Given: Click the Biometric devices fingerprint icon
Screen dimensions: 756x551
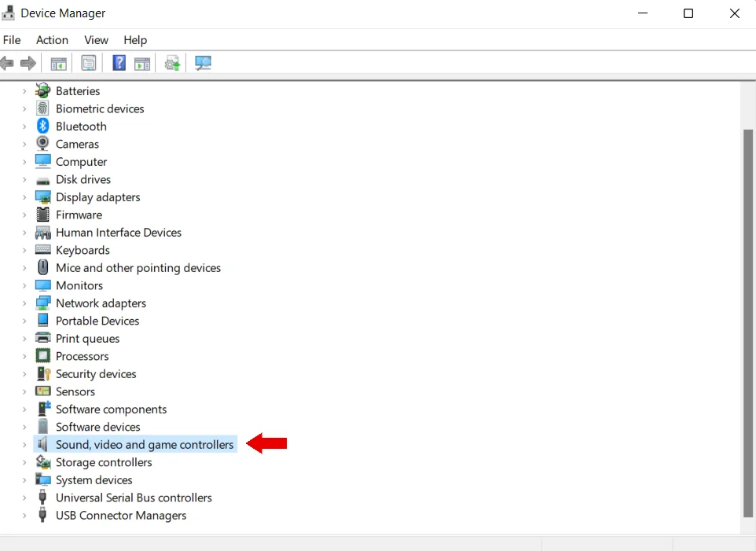Looking at the screenshot, I should 43,108.
